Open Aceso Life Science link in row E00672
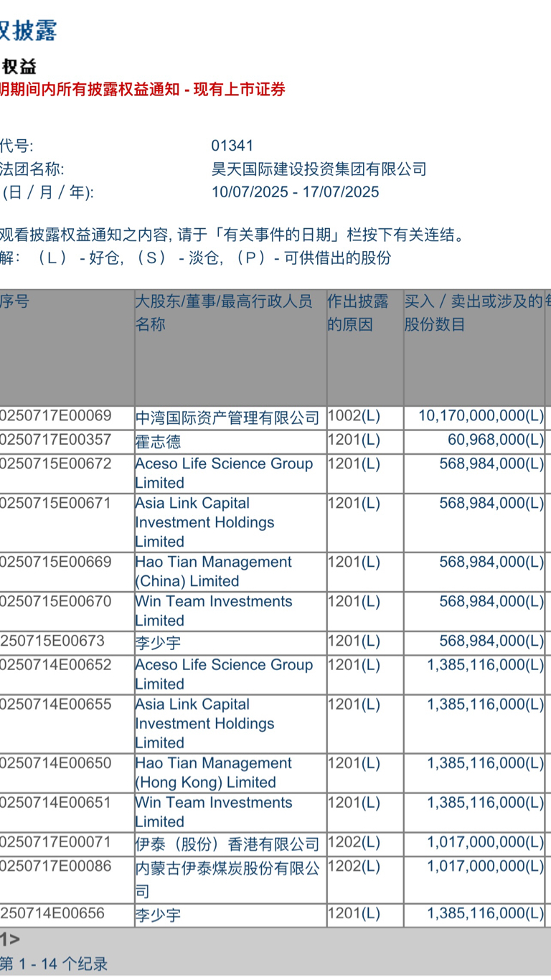Screen dimensions: 551x980 [225, 473]
